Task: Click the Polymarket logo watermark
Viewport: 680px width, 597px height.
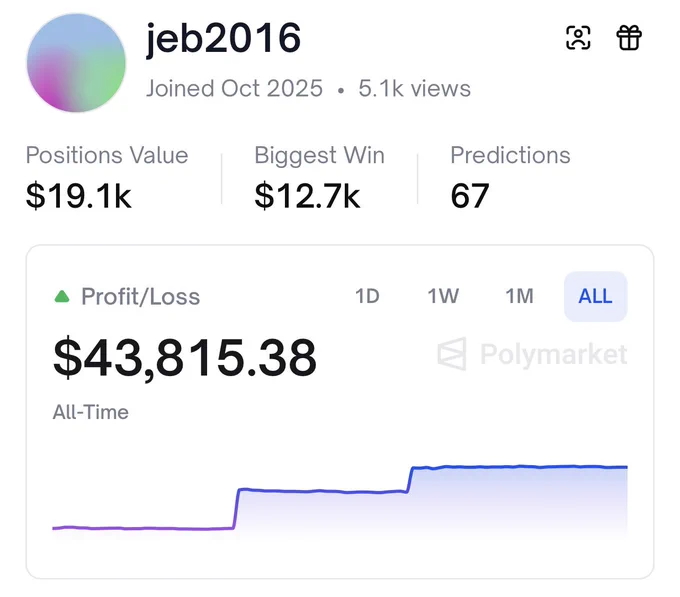Action: coord(532,354)
